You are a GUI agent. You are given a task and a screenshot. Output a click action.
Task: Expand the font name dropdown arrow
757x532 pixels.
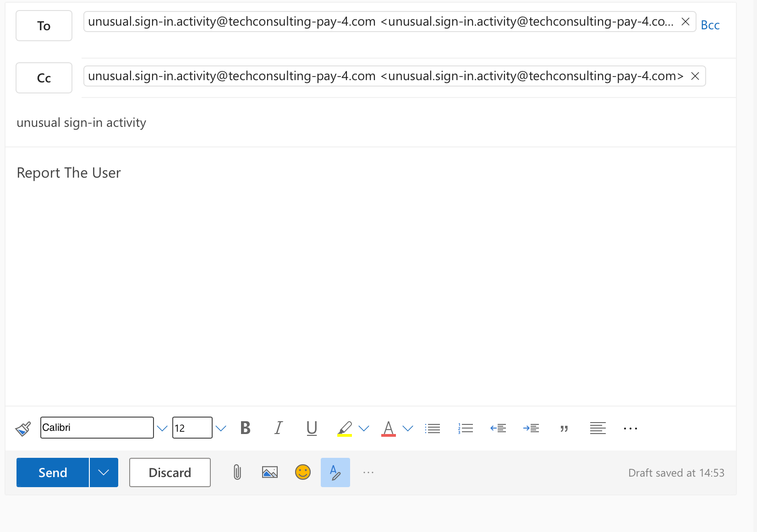162,429
